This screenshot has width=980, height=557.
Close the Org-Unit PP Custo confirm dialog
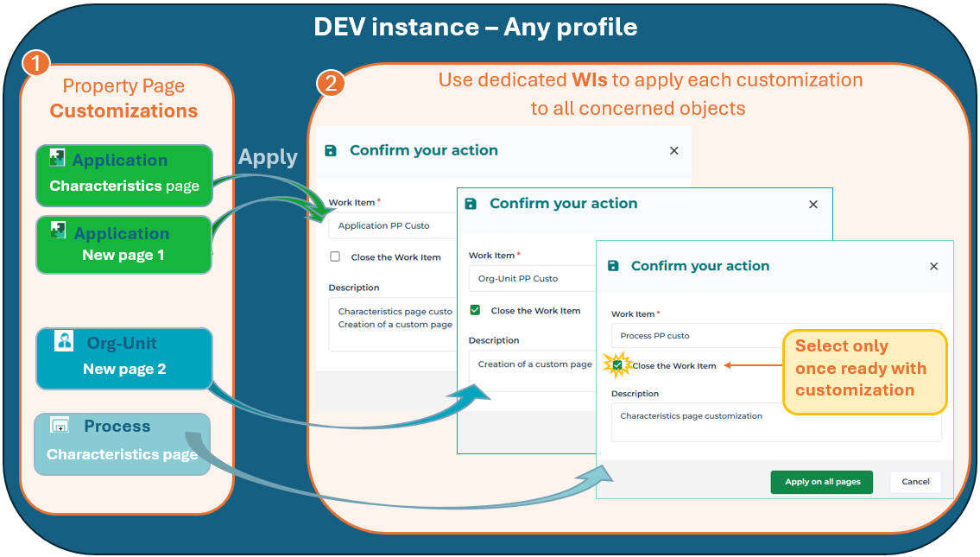click(812, 205)
